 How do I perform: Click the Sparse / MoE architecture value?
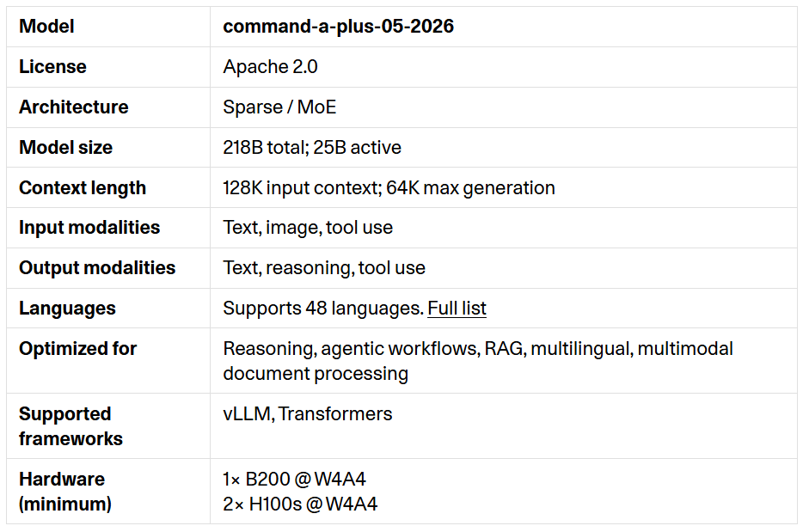279,107
